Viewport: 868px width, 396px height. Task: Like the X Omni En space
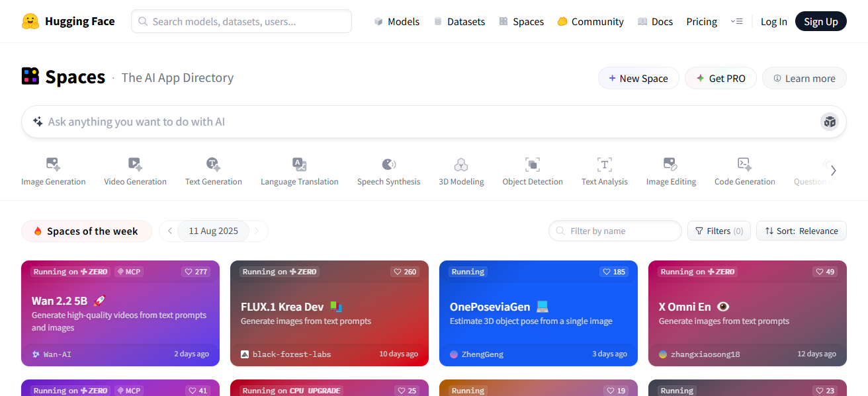tap(826, 272)
